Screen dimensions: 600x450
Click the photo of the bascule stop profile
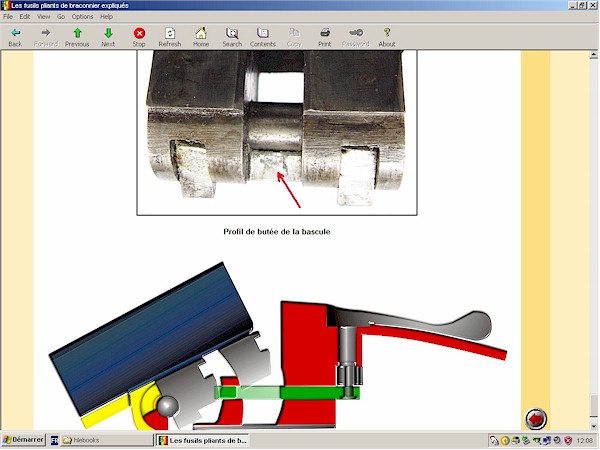click(x=277, y=132)
